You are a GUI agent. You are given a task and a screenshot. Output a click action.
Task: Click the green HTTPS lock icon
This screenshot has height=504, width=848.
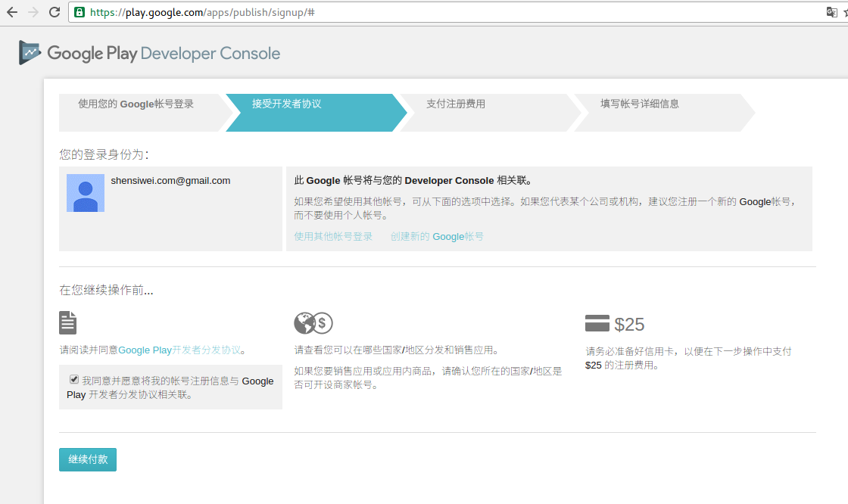point(79,12)
